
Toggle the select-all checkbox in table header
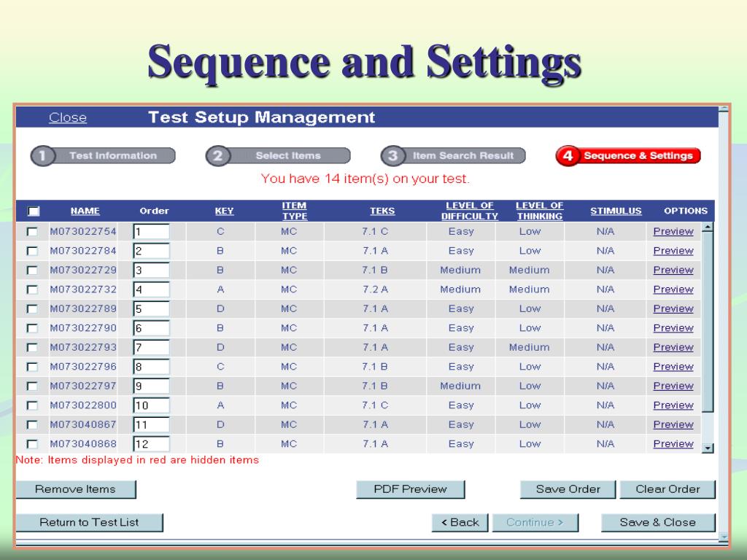click(x=34, y=211)
